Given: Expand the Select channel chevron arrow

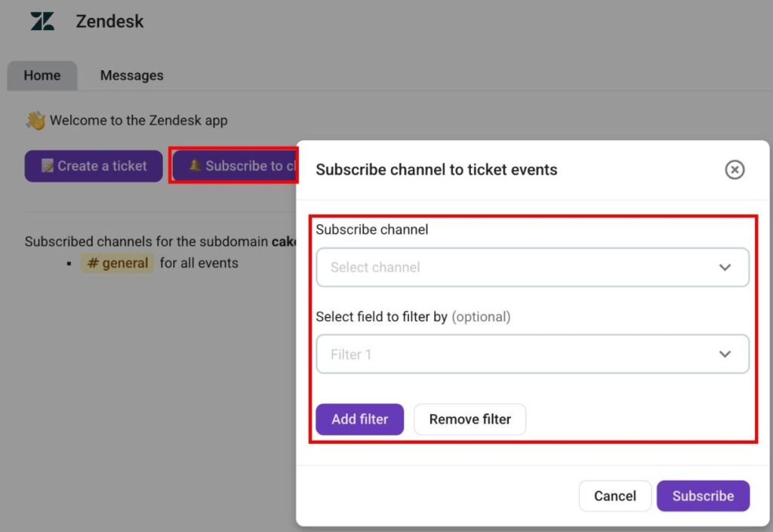Looking at the screenshot, I should (x=725, y=267).
